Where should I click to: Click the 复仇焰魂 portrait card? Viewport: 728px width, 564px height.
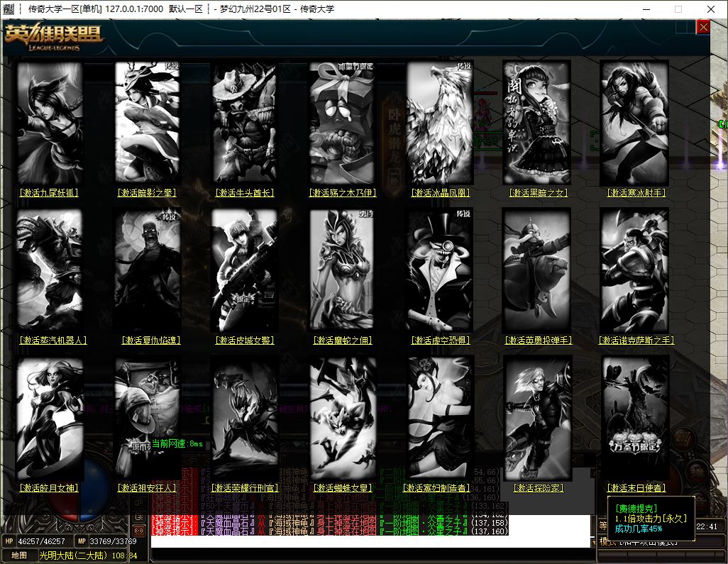pyautogui.click(x=147, y=270)
